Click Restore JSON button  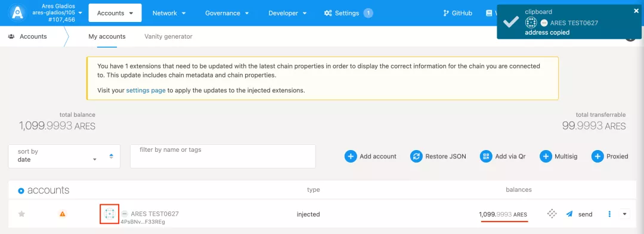coord(438,156)
